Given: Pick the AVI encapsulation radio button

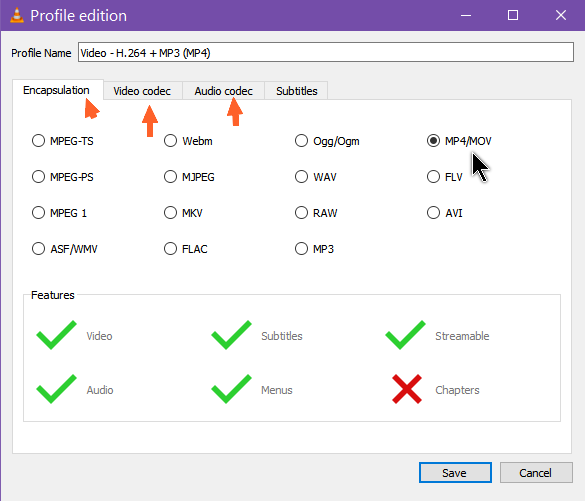Looking at the screenshot, I should pyautogui.click(x=445, y=213).
